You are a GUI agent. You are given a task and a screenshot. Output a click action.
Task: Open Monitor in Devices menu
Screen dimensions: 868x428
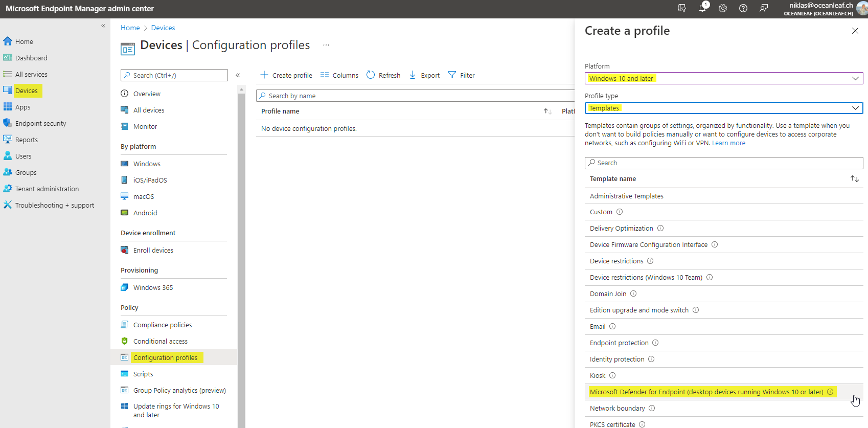145,126
